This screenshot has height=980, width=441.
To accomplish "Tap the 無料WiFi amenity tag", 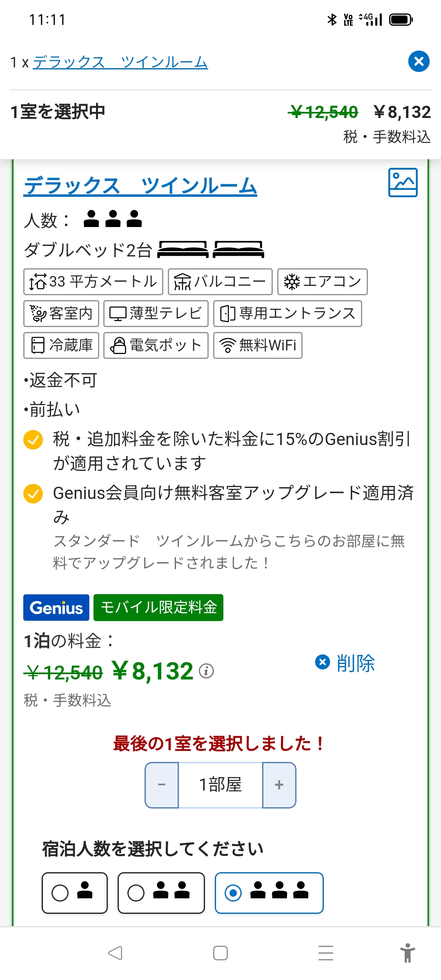I will point(258,345).
